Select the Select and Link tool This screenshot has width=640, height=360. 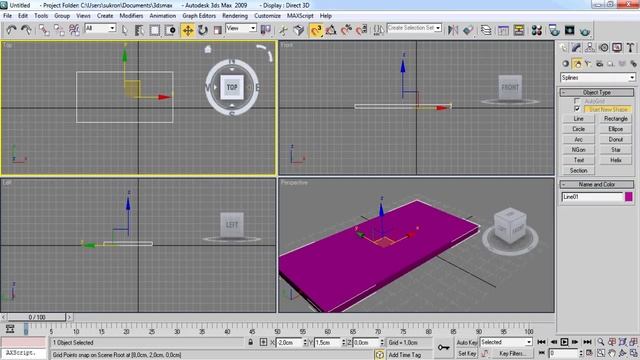point(44,30)
